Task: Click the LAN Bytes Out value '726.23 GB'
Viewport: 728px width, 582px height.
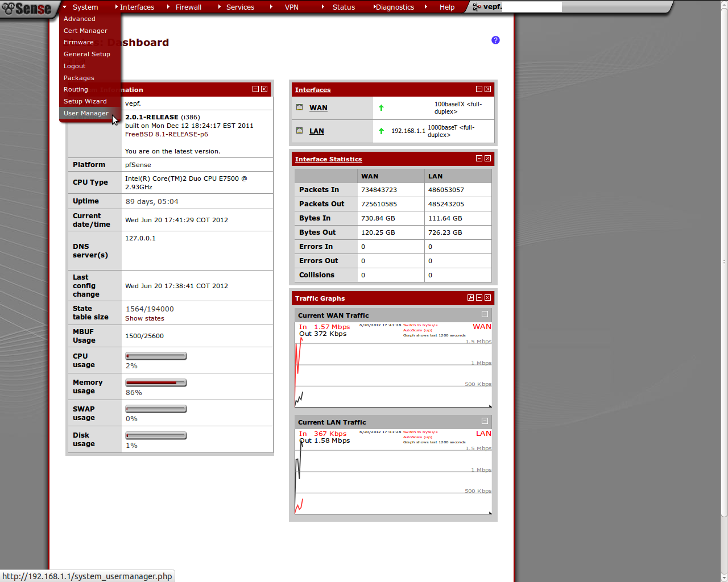Action: 445,232
